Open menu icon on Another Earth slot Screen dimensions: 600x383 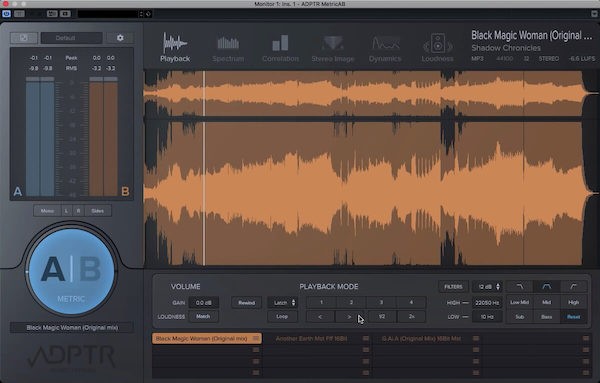366,338
